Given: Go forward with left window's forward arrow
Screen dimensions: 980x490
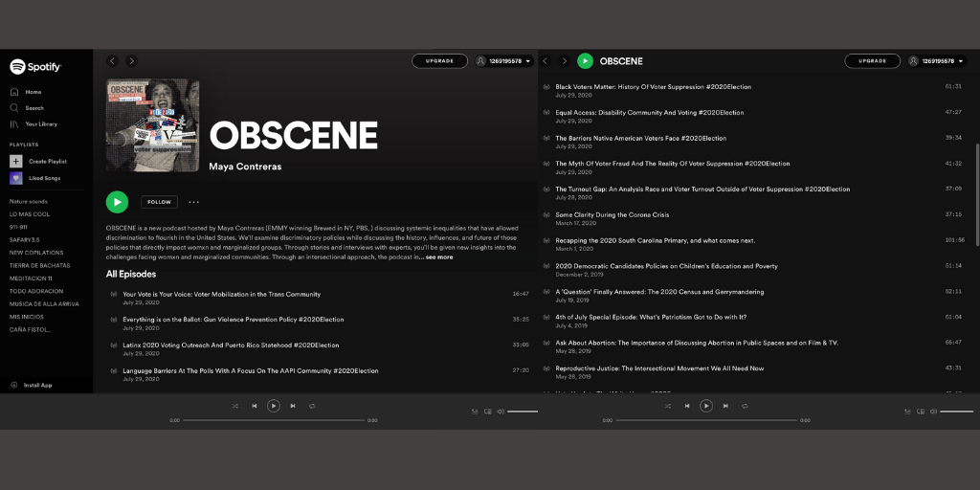Looking at the screenshot, I should click(x=131, y=60).
